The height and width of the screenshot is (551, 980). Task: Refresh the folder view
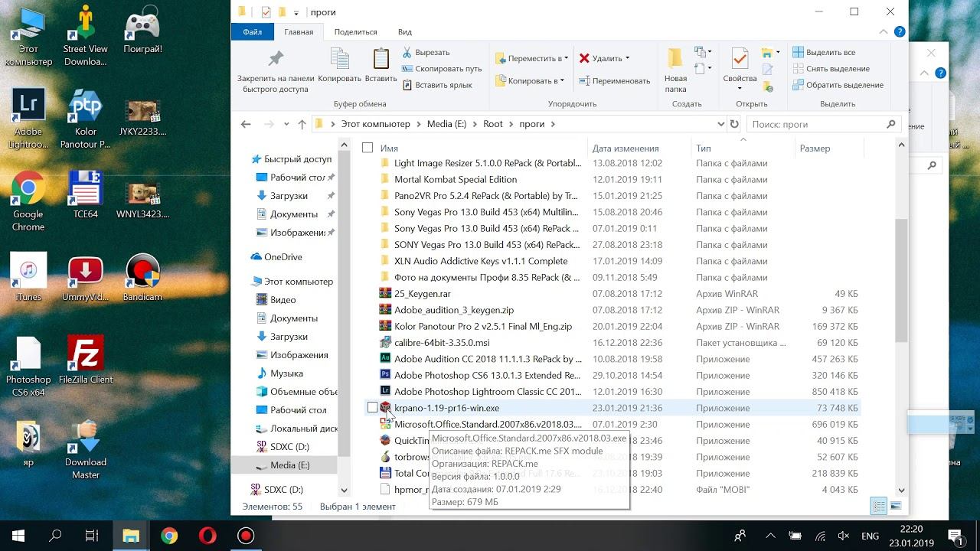[734, 124]
